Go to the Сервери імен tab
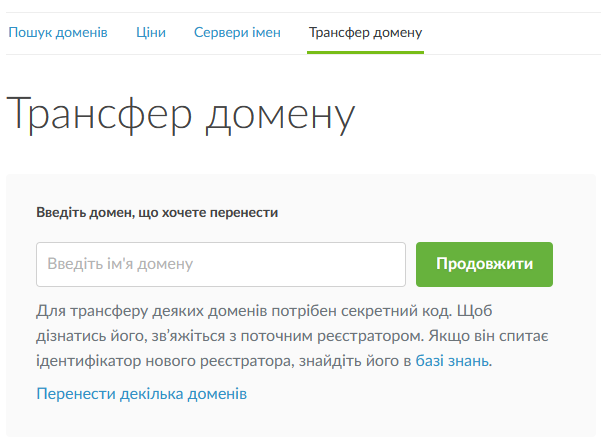This screenshot has width=601, height=447. pos(237,32)
